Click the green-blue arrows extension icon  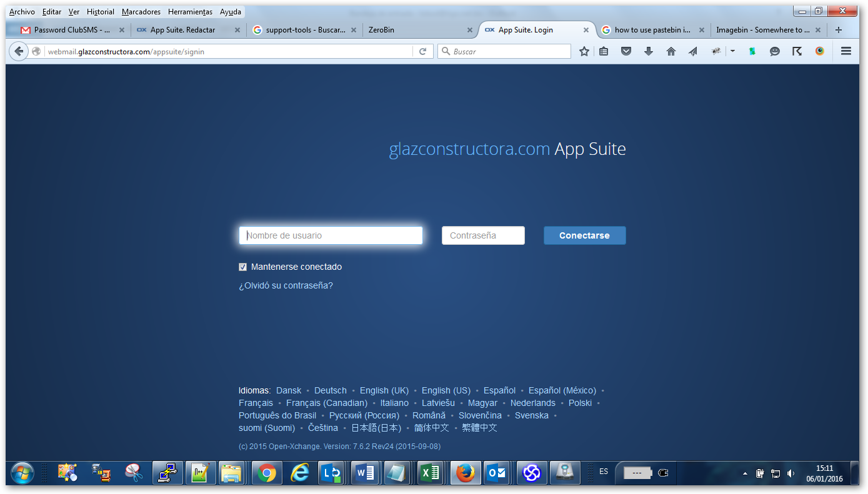point(752,52)
